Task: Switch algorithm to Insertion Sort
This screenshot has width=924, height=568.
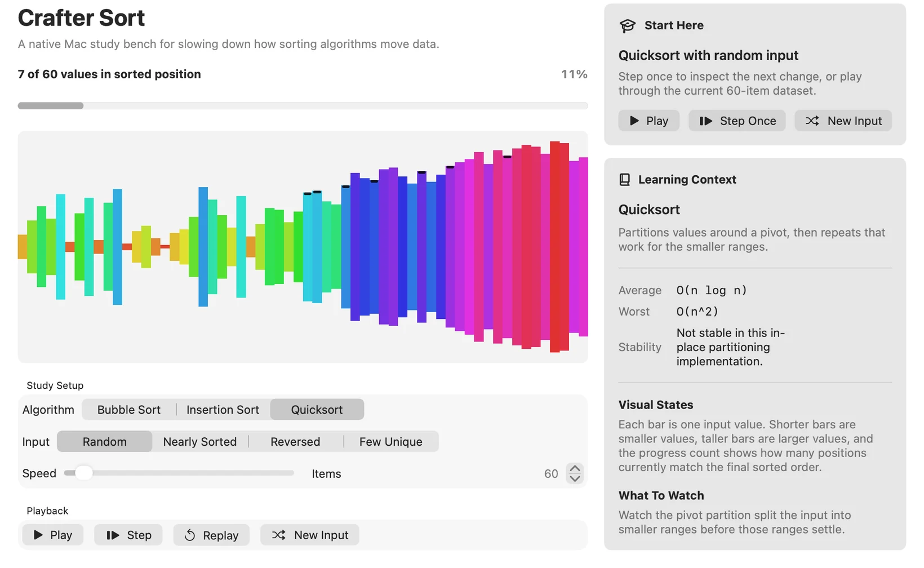Action: point(223,410)
